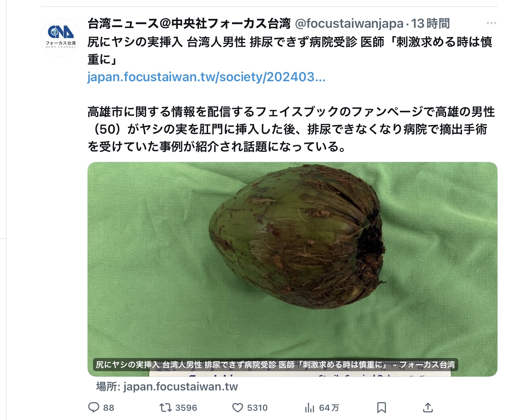Click the 場所: japan.focustaiwan.tw source label
The image size is (532, 420).
(x=167, y=387)
